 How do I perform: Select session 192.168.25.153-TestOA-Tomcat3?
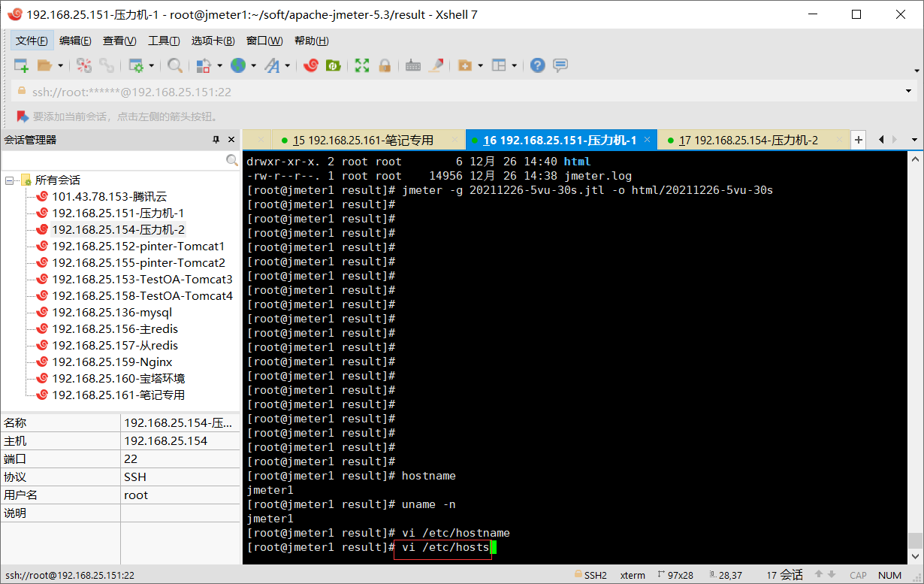pyautogui.click(x=141, y=280)
